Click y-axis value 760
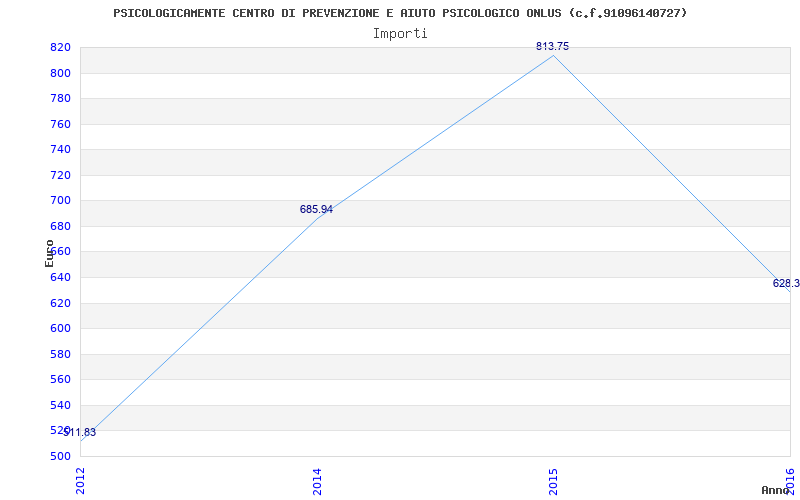 (x=59, y=124)
